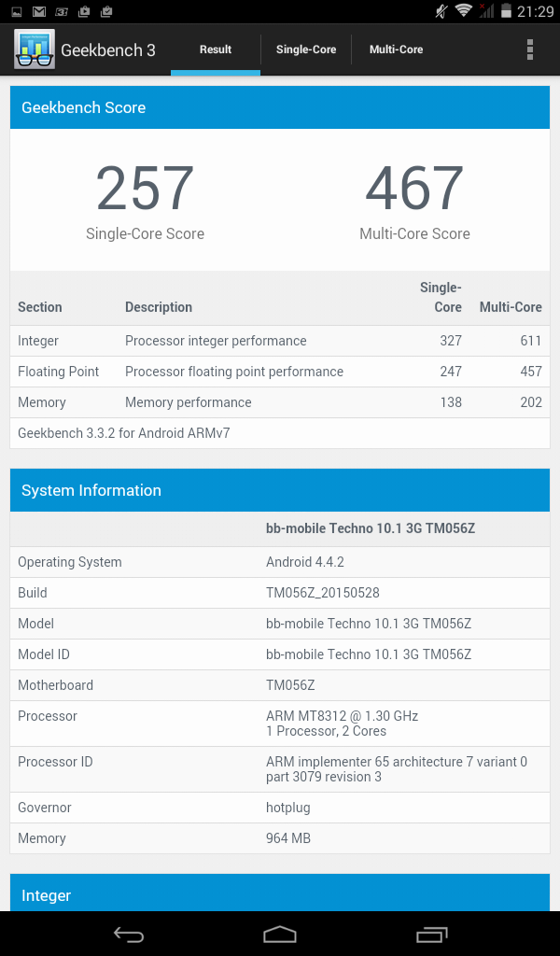Select the Memory performance row
This screenshot has height=956, width=560.
(x=280, y=402)
